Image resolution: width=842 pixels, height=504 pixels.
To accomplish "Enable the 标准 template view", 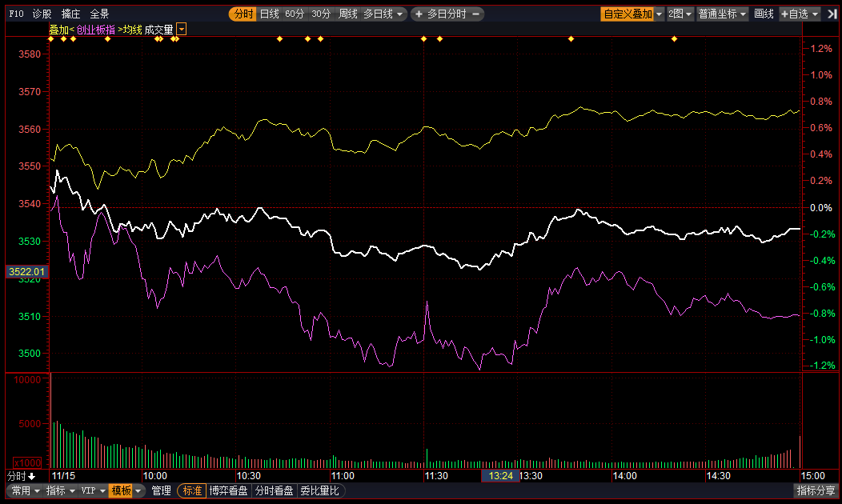I will tap(192, 490).
